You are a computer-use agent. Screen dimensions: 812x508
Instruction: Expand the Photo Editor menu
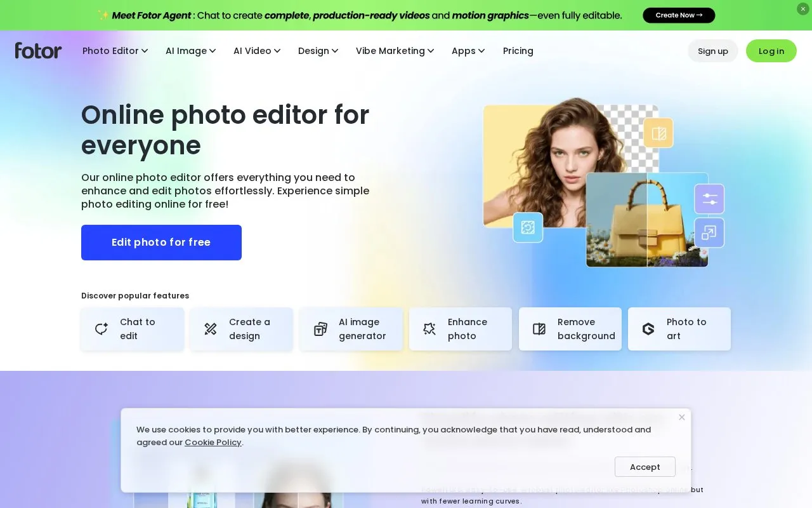click(x=115, y=51)
